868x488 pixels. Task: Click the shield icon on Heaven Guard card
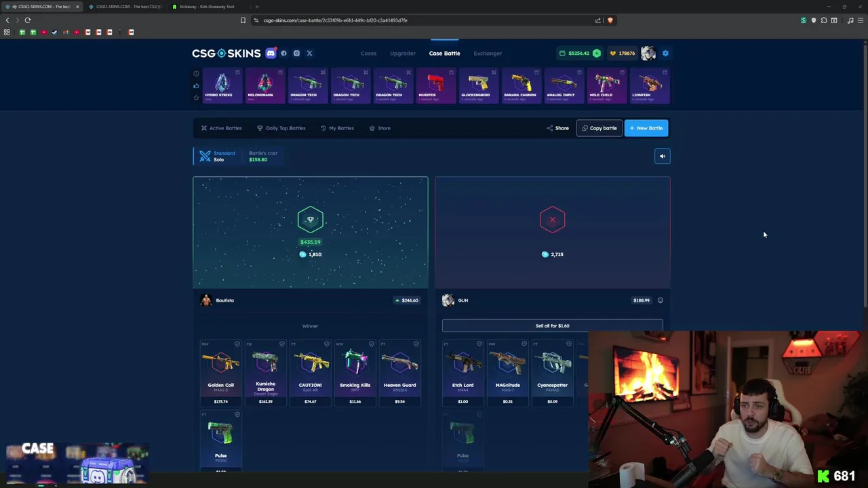pyautogui.click(x=416, y=344)
